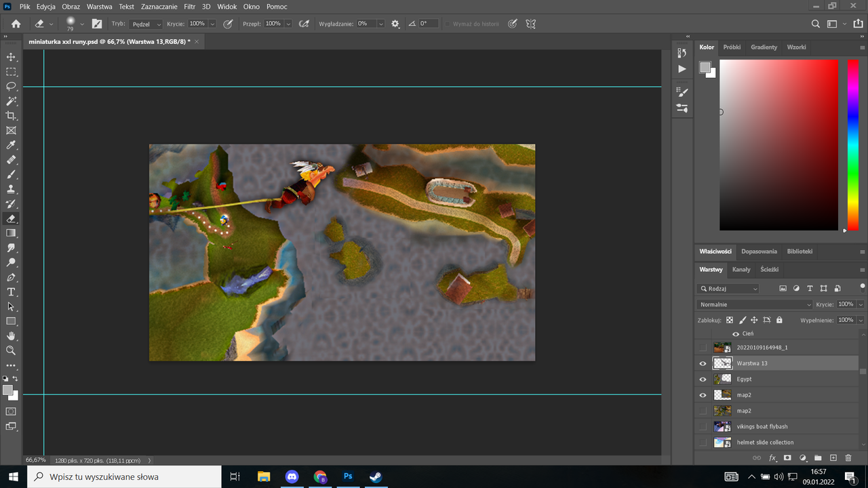Show the helmet slide collection layer
868x488 pixels.
point(703,443)
